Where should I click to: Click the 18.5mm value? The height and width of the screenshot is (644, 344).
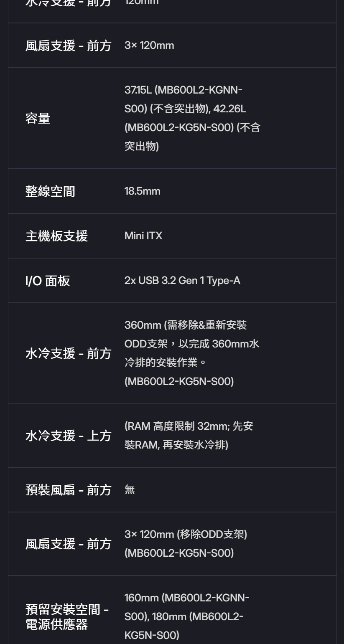[x=142, y=191]
